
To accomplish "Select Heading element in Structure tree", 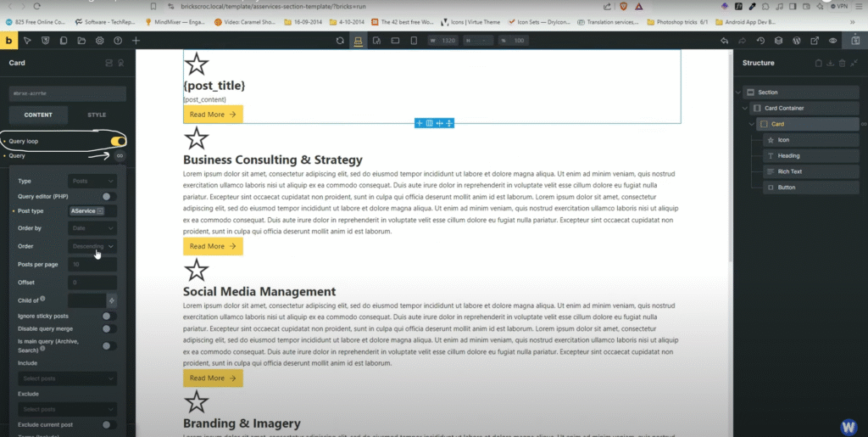I will point(811,155).
